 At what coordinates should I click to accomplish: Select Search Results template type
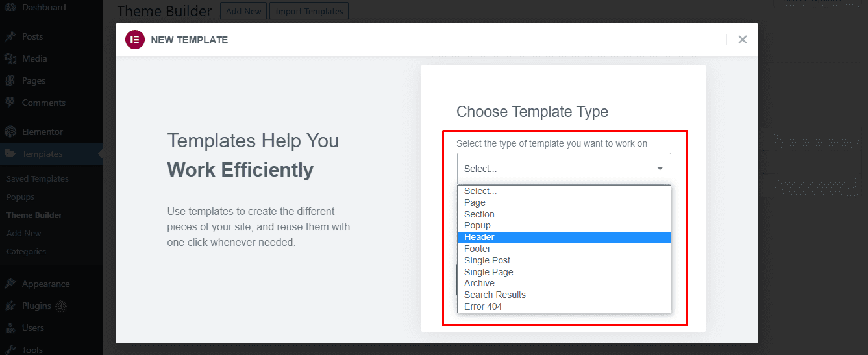click(x=564, y=295)
